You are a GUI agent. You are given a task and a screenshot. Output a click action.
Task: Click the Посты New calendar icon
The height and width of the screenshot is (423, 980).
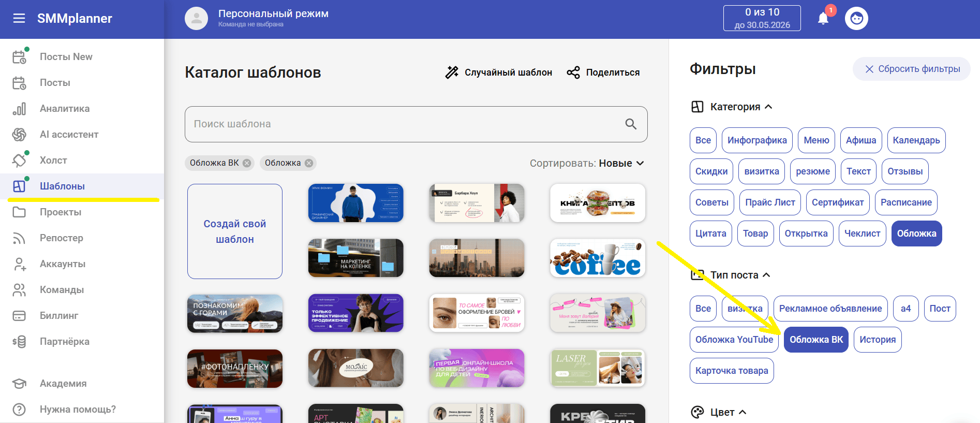click(19, 57)
